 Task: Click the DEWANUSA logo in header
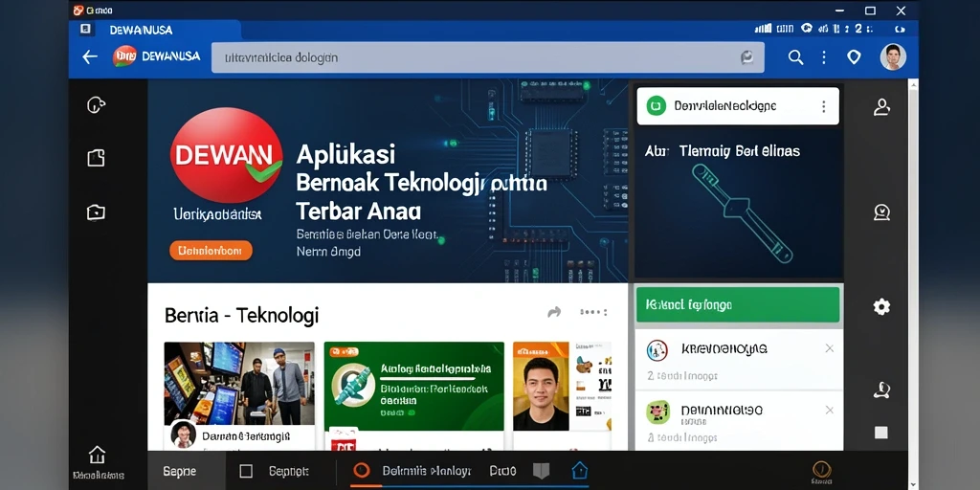pos(124,56)
